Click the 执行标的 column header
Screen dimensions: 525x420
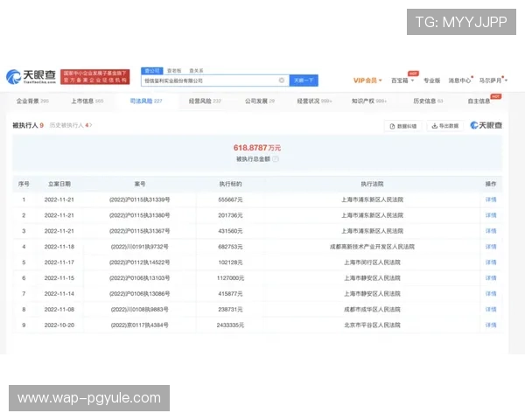click(x=230, y=184)
